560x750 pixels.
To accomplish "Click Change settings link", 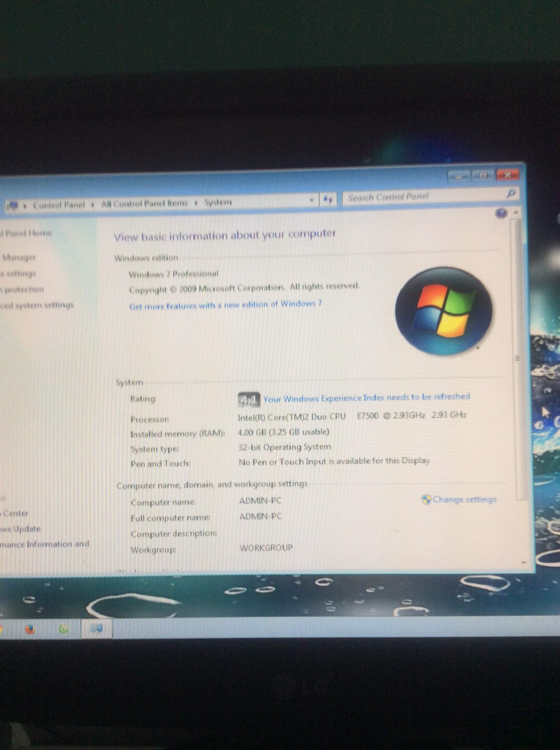I will (465, 499).
